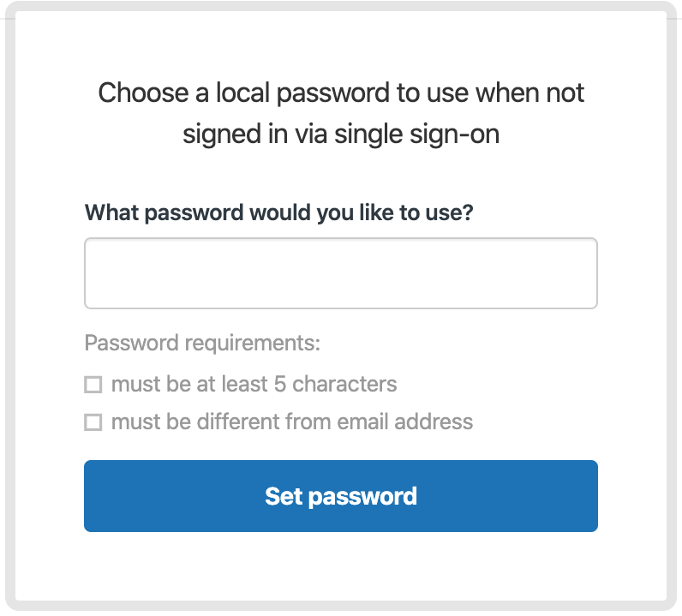Click the word 'requirements:' in gray text
The width and height of the screenshot is (682, 616).
click(253, 344)
